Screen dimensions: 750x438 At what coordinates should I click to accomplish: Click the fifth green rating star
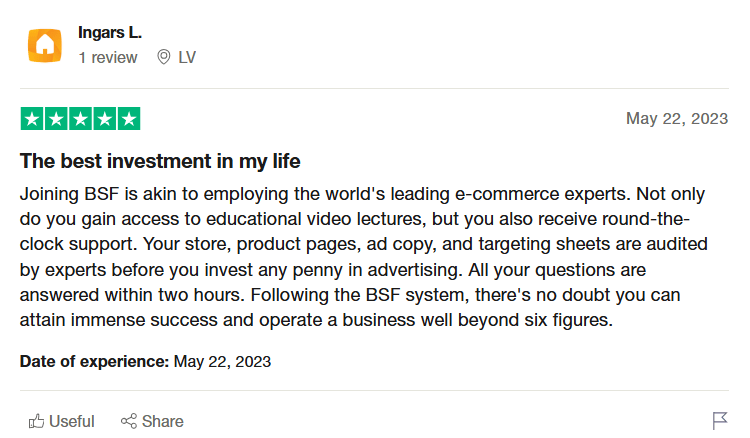click(x=129, y=119)
